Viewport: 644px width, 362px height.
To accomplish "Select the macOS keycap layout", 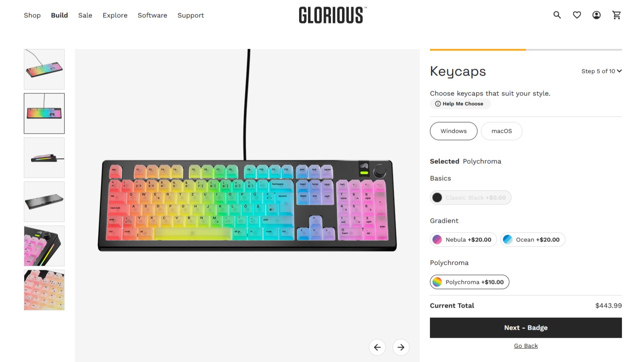I will coord(502,131).
